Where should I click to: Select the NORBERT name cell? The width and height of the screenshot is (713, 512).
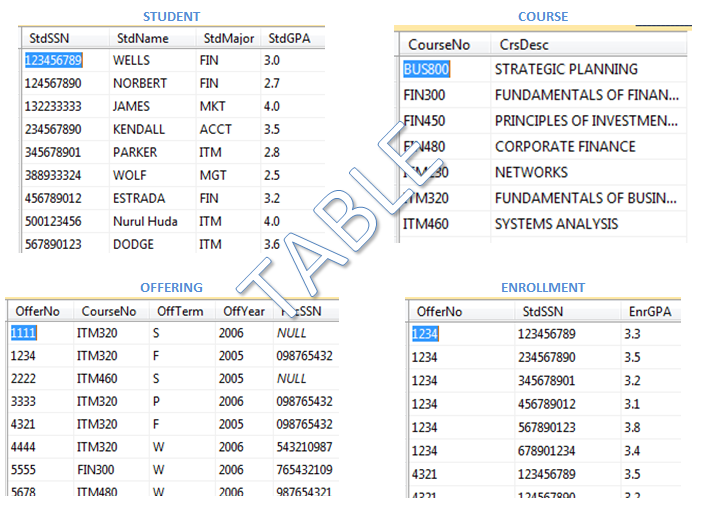(140, 83)
